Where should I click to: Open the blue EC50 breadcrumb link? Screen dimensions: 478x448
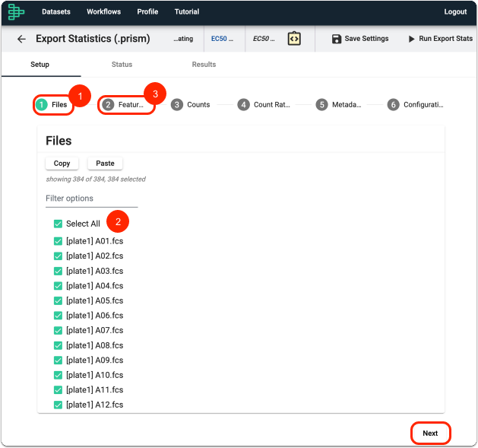pos(222,39)
